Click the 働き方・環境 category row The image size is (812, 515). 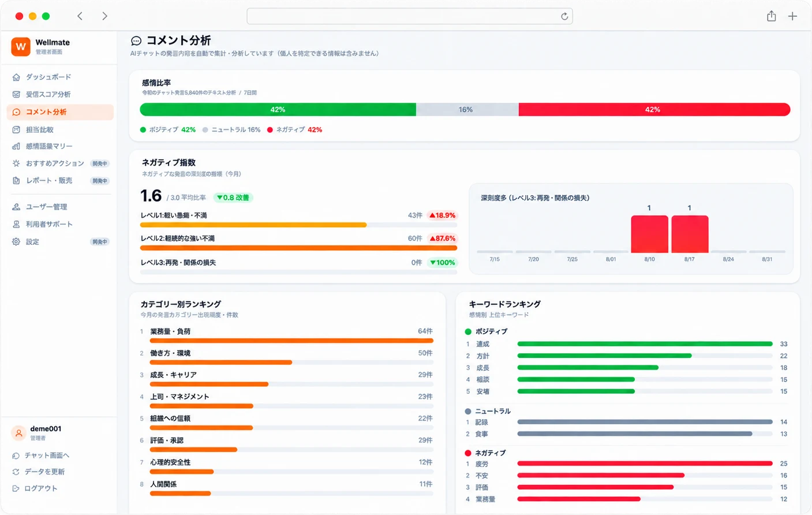(x=286, y=357)
